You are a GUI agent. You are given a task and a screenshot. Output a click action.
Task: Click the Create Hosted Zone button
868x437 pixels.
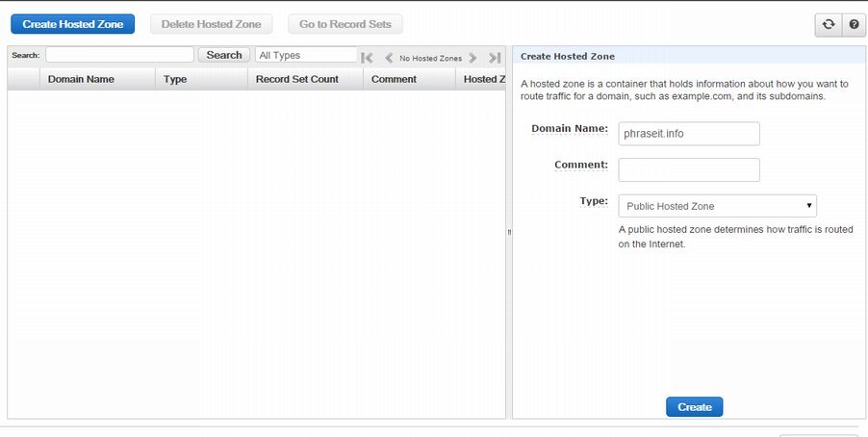click(73, 24)
